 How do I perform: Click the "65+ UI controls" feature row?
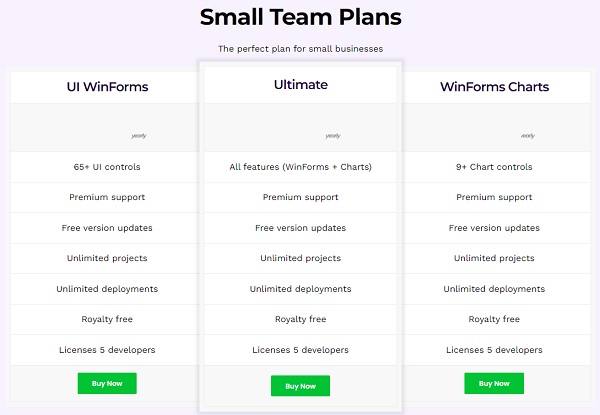pos(107,167)
